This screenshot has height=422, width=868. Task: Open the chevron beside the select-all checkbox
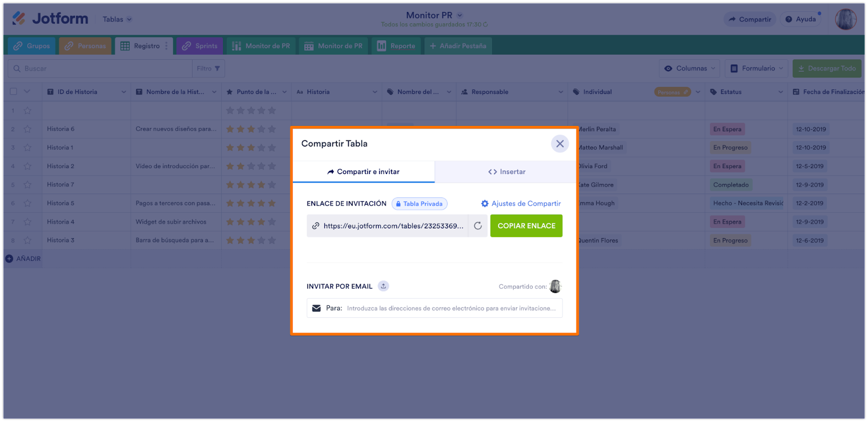click(x=27, y=92)
